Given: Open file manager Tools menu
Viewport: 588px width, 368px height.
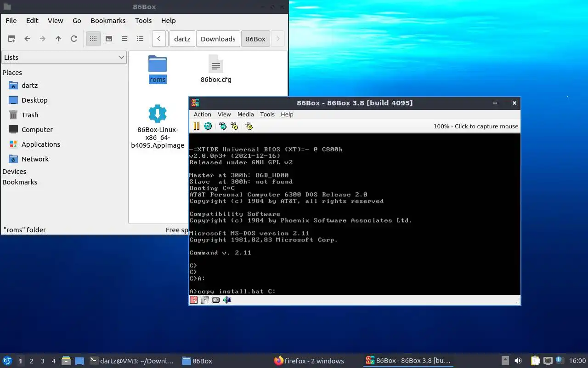Looking at the screenshot, I should point(143,21).
